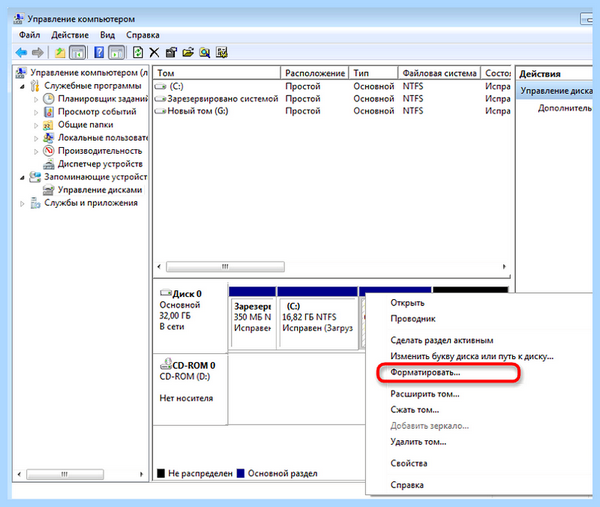Choose Удалить том... from context menu

click(x=418, y=442)
